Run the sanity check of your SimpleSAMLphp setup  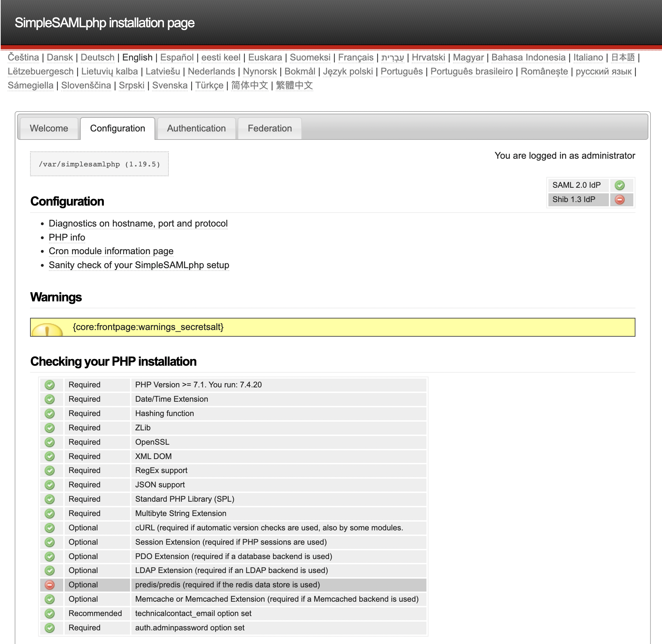tap(139, 265)
